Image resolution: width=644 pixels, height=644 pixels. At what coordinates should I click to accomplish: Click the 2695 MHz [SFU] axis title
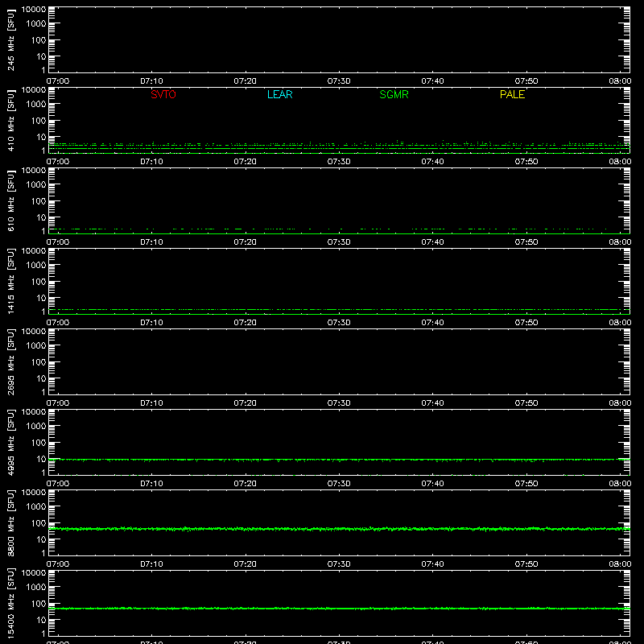[x=10, y=362]
